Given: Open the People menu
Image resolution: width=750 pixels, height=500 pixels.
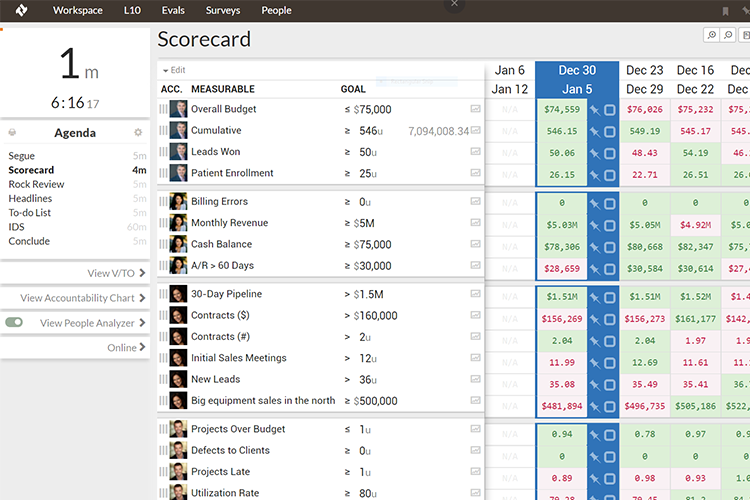Looking at the screenshot, I should pyautogui.click(x=276, y=10).
